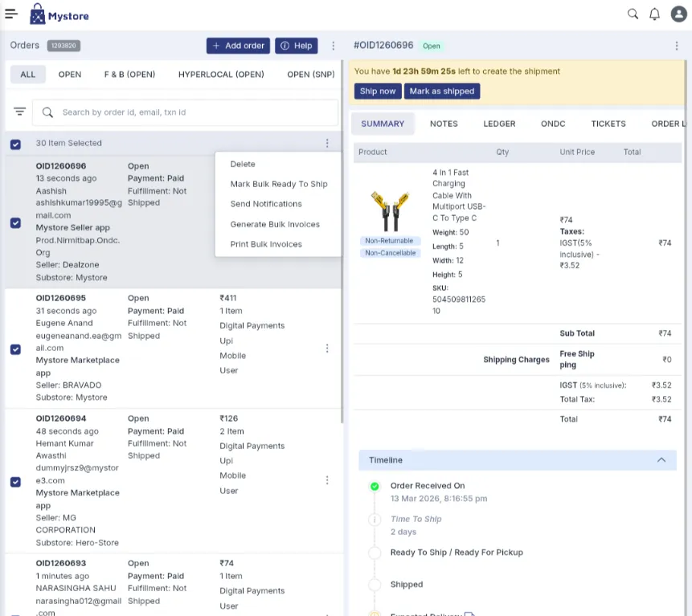Viewport: 692px width, 616px height.
Task: Uncheck the checkbox for order OID1260696
Action: 15,222
